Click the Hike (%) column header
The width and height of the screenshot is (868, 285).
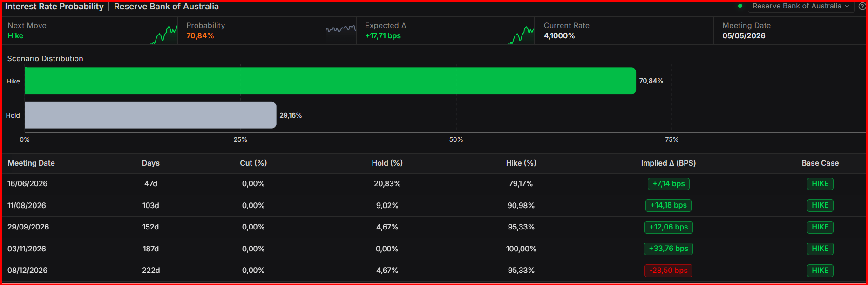[x=521, y=163]
